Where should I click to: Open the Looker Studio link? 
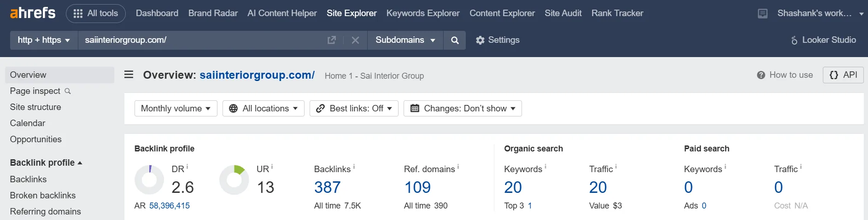click(x=823, y=40)
